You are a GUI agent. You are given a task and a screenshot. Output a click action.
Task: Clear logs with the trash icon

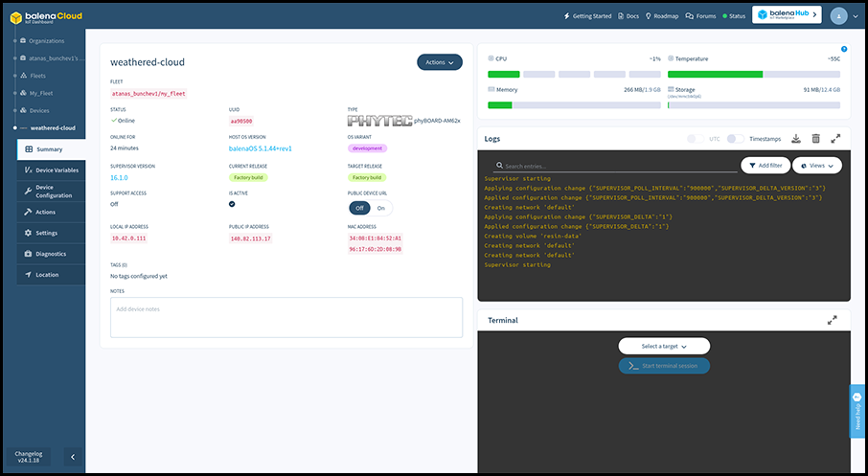[x=815, y=139]
